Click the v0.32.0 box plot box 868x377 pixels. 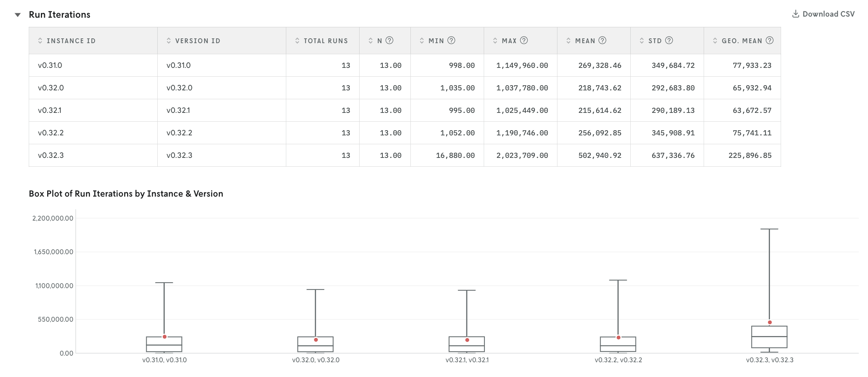tap(315, 344)
